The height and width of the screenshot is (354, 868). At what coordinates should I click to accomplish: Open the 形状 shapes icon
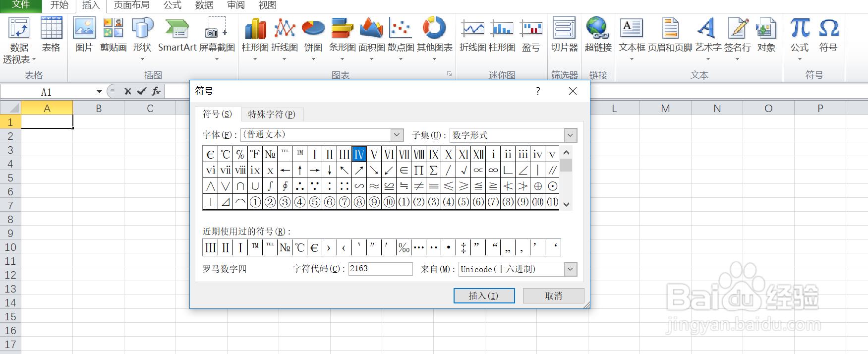point(142,28)
